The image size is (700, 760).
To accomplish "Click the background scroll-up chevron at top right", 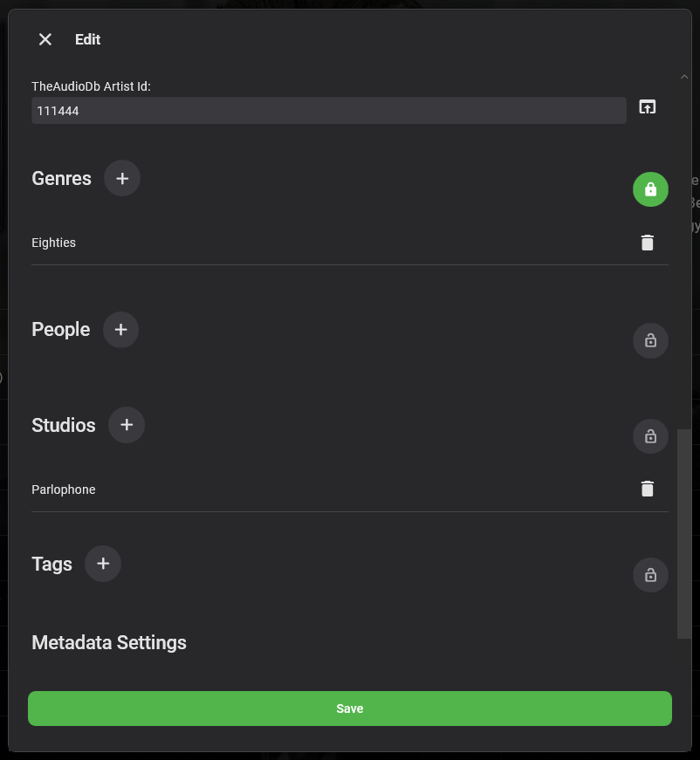I will point(684,77).
